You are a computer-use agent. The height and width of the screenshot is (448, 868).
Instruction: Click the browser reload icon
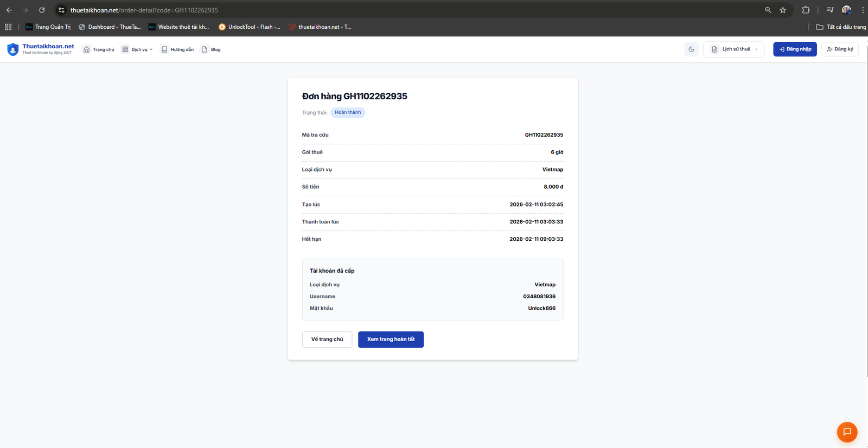tap(42, 10)
